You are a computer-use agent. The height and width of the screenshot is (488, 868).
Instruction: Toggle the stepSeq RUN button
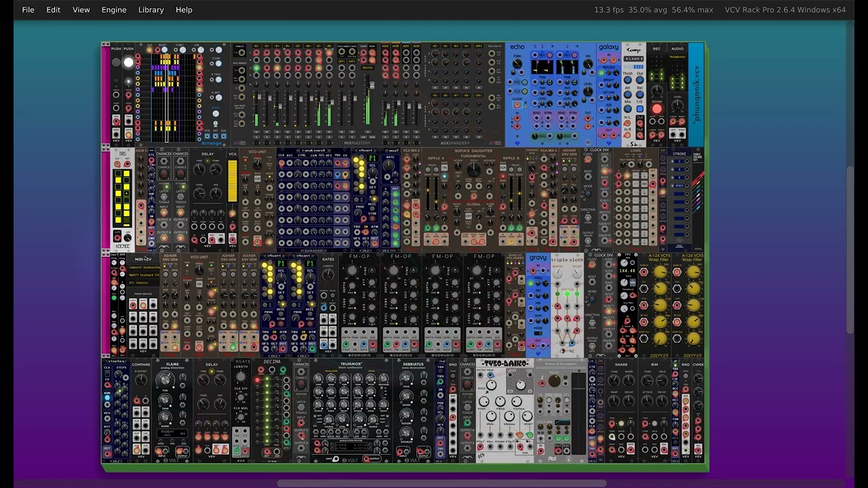(107, 398)
